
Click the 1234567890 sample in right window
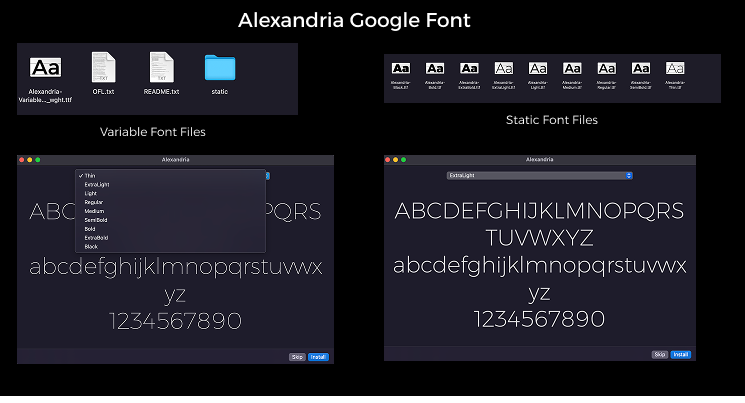[x=539, y=319]
